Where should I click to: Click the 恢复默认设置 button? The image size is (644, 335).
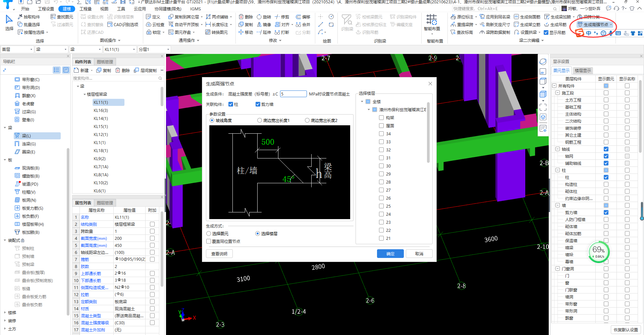point(626,330)
